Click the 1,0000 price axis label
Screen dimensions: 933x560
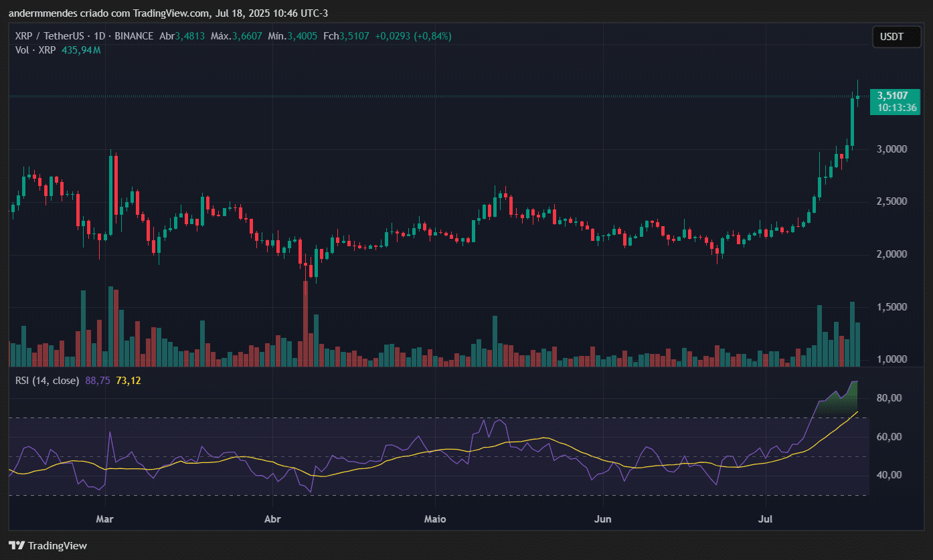pyautogui.click(x=892, y=359)
